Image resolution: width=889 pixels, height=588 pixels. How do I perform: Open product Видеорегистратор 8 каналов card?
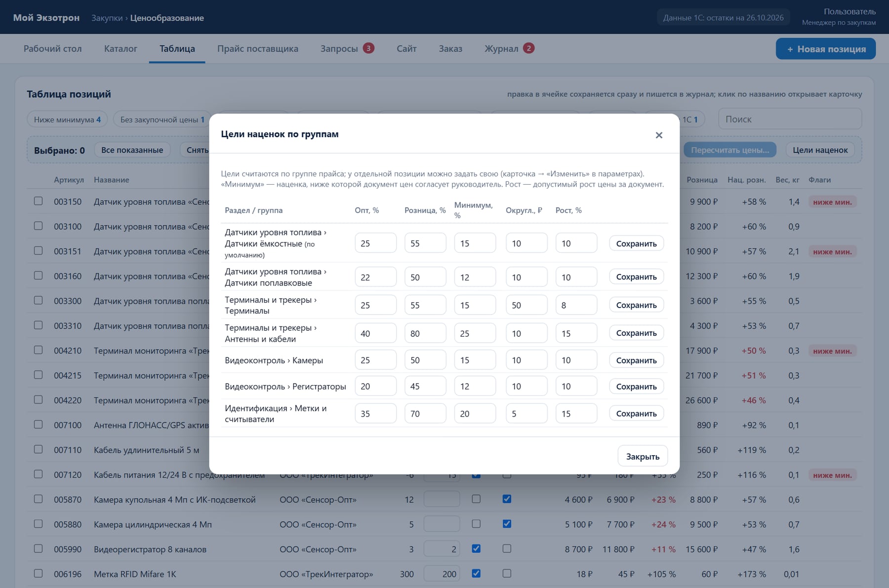click(150, 549)
